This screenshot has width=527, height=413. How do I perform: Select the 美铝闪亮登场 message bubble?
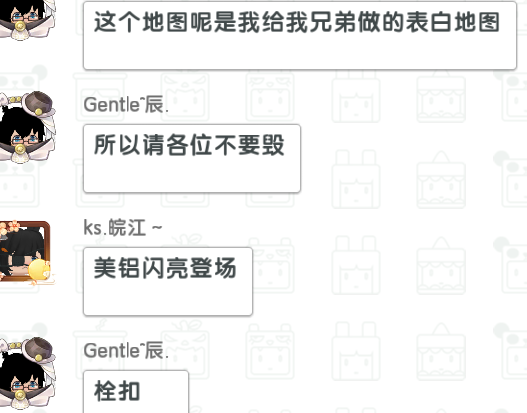(x=168, y=281)
